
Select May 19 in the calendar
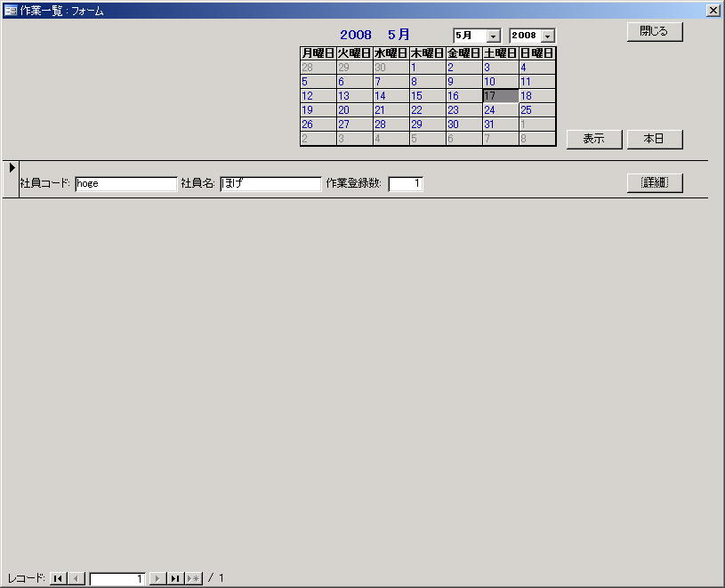click(318, 110)
